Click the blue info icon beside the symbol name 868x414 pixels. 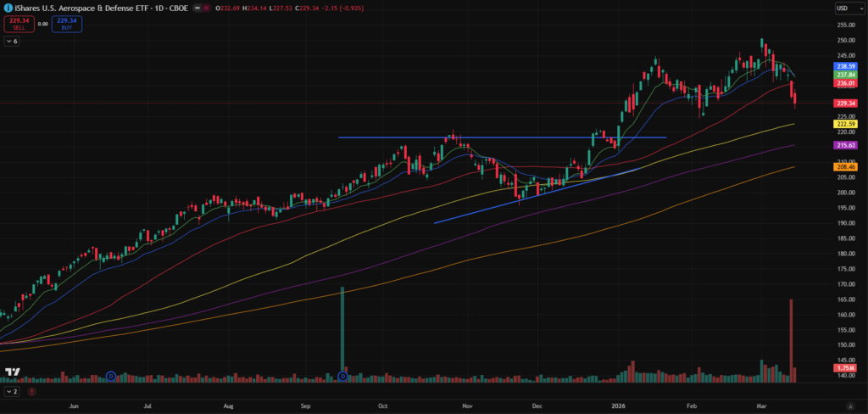click(x=8, y=8)
